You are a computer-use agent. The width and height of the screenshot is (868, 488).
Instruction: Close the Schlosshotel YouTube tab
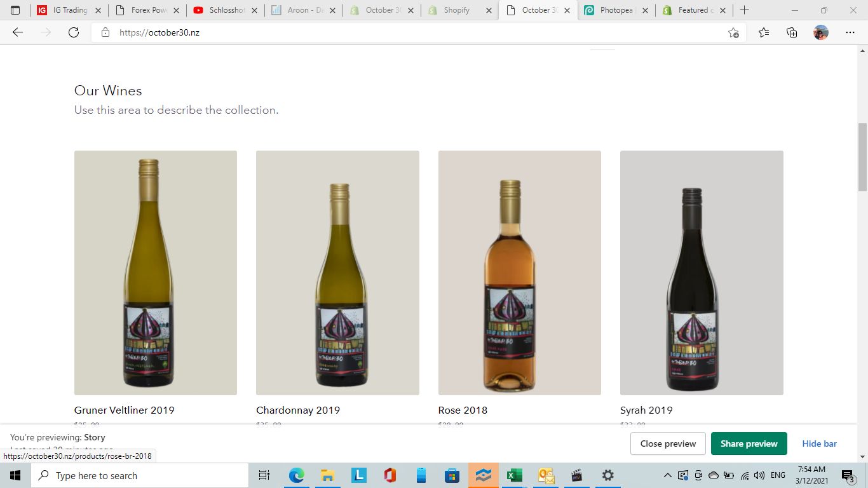click(x=254, y=10)
